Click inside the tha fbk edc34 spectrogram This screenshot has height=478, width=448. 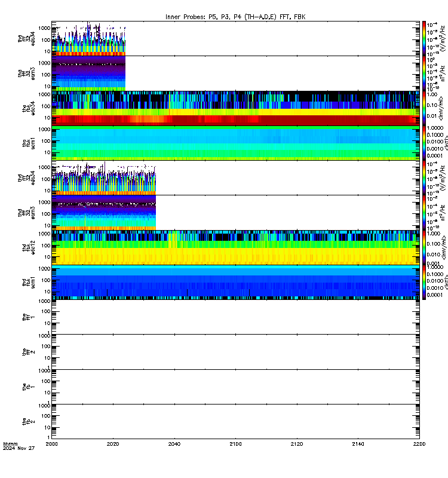235,108
